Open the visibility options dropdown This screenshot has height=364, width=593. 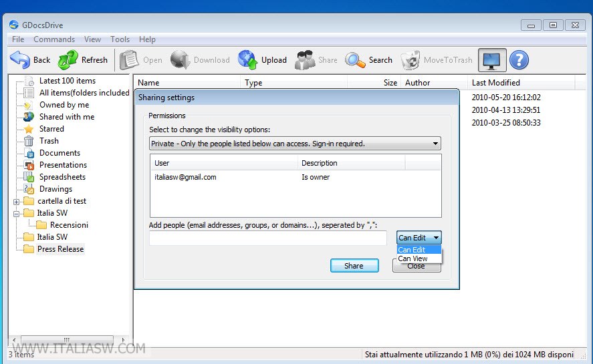click(x=295, y=144)
